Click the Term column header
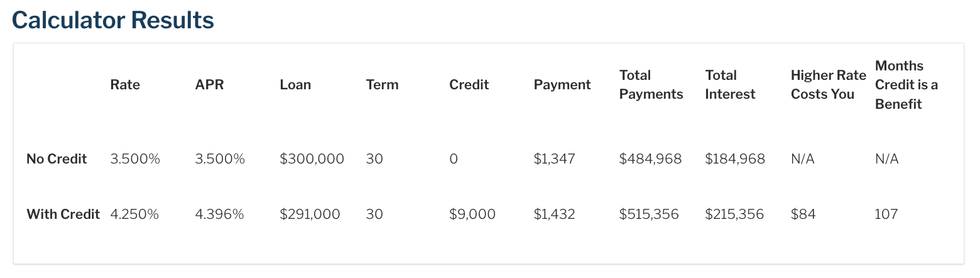The height and width of the screenshot is (278, 980). coord(382,85)
